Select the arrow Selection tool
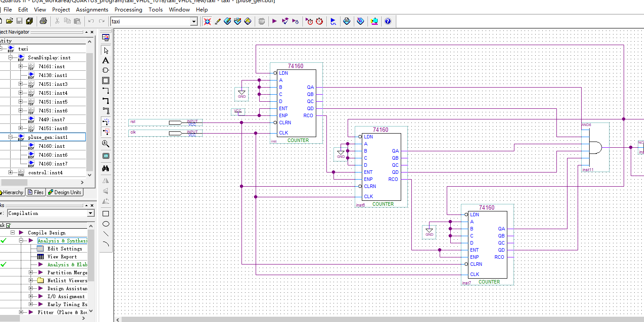 point(106,50)
